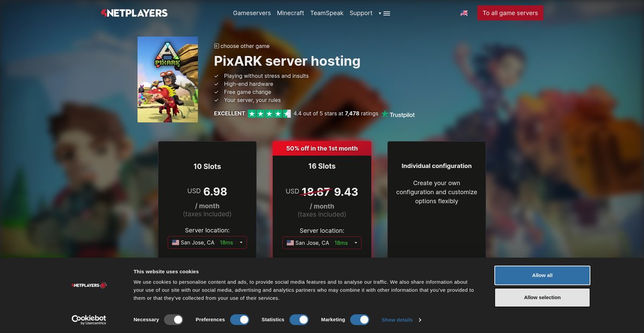Click the PixARK server hosting heading
The image size is (644, 333).
pos(287,61)
